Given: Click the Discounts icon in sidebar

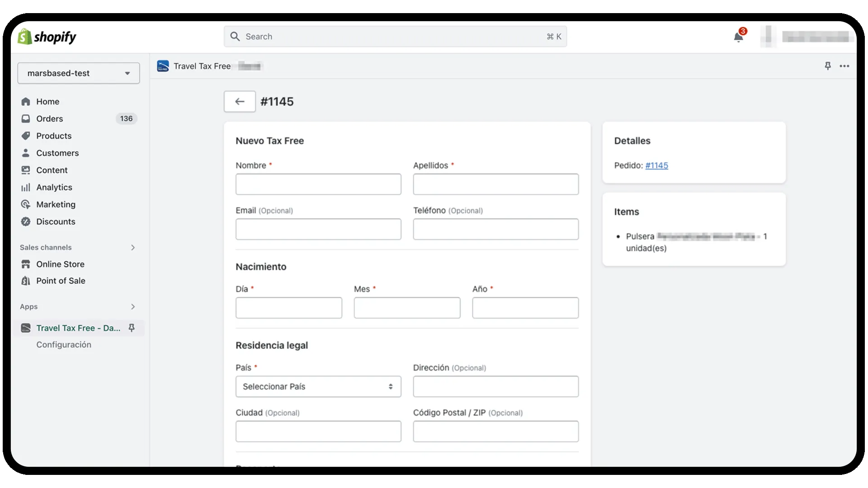Looking at the screenshot, I should [26, 222].
